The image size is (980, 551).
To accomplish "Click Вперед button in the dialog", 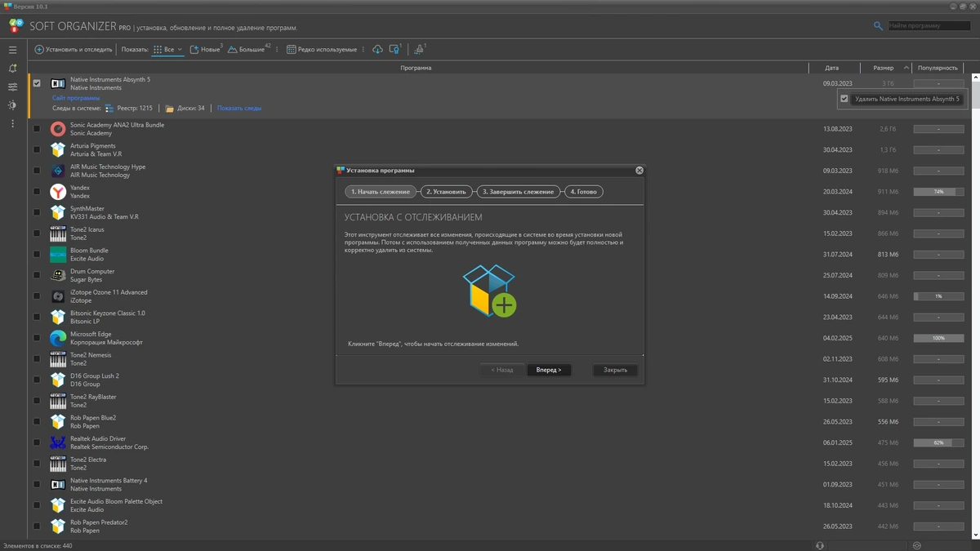I will click(x=549, y=370).
